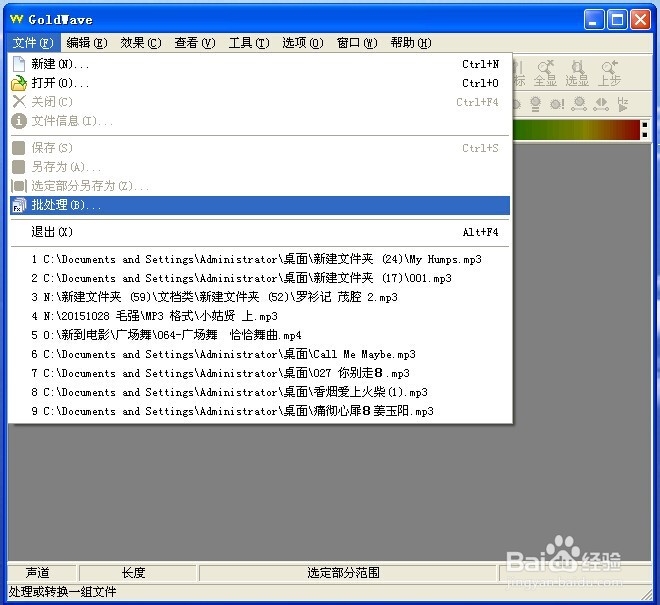Choose 打开(O)... to open a file
Image resolution: width=660 pixels, height=605 pixels.
point(260,83)
